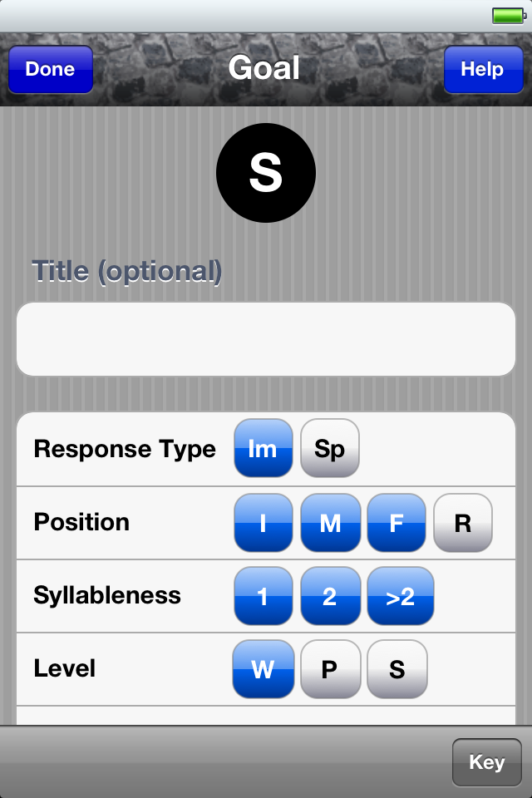This screenshot has height=798, width=532.
Task: Tap the Goal header title
Action: pyautogui.click(x=264, y=67)
